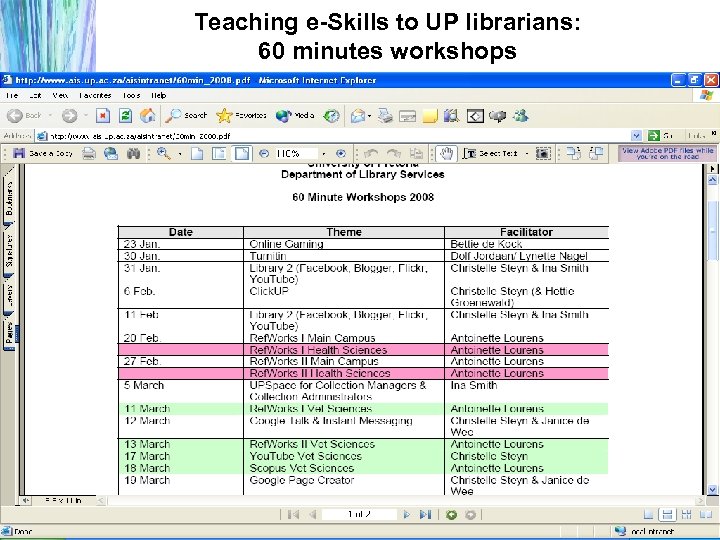Activate the Select Text tool
This screenshot has height=540, width=720.
[490, 153]
